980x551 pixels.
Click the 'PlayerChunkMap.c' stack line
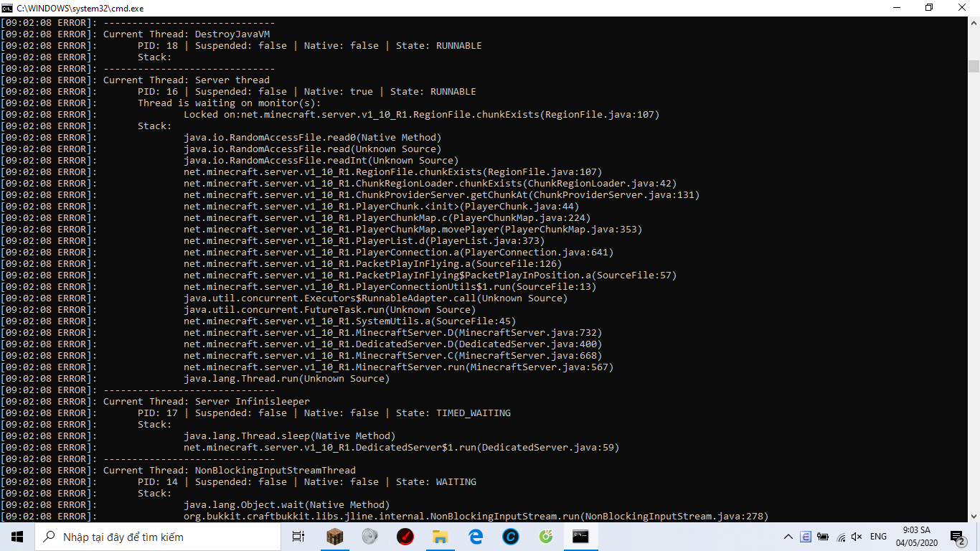[x=387, y=217]
